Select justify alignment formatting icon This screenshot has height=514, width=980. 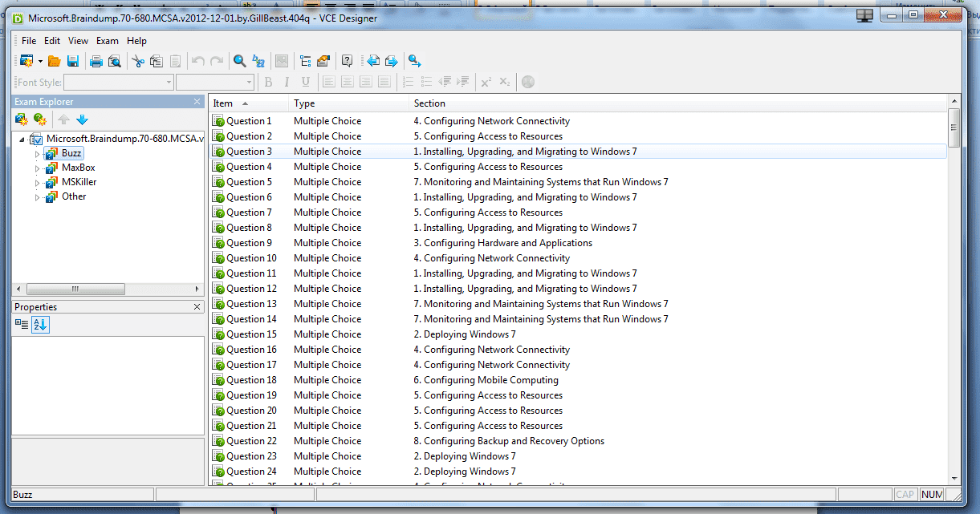[x=384, y=82]
